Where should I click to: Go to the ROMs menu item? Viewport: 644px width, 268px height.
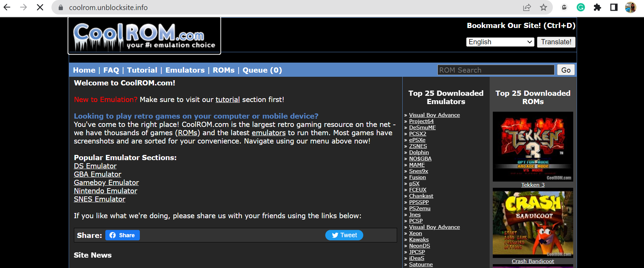(x=223, y=70)
